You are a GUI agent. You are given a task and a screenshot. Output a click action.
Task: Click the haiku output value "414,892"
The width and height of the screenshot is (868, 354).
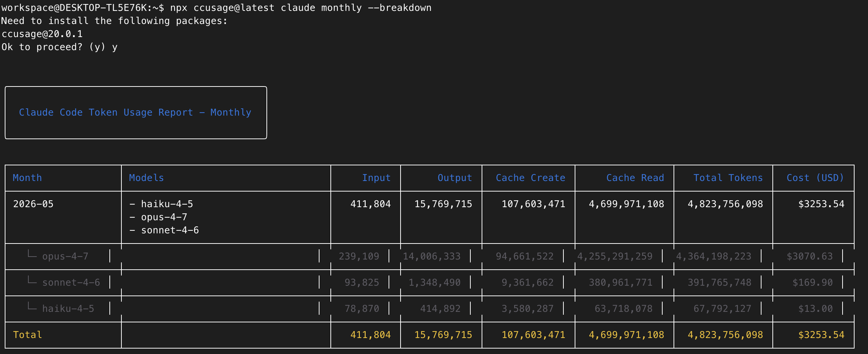point(440,309)
